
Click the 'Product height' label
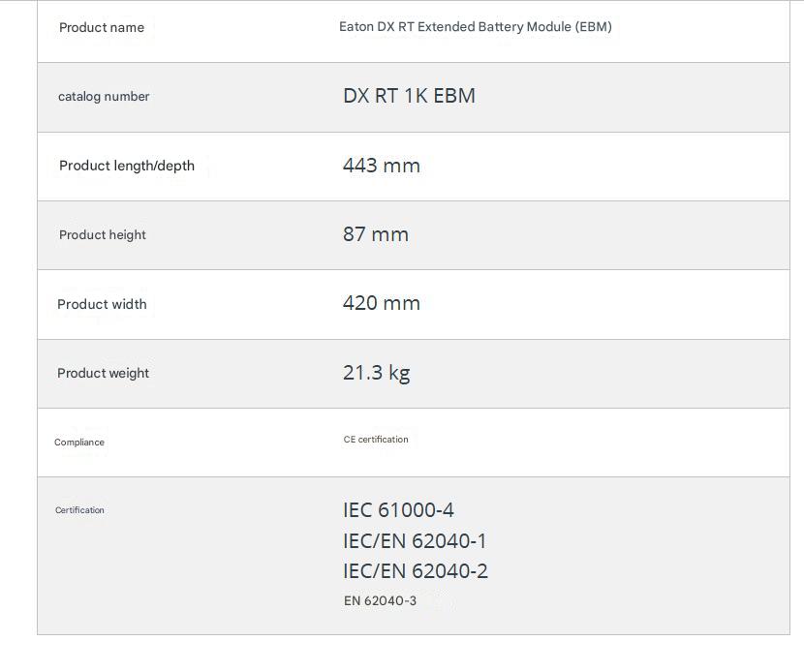[102, 235]
